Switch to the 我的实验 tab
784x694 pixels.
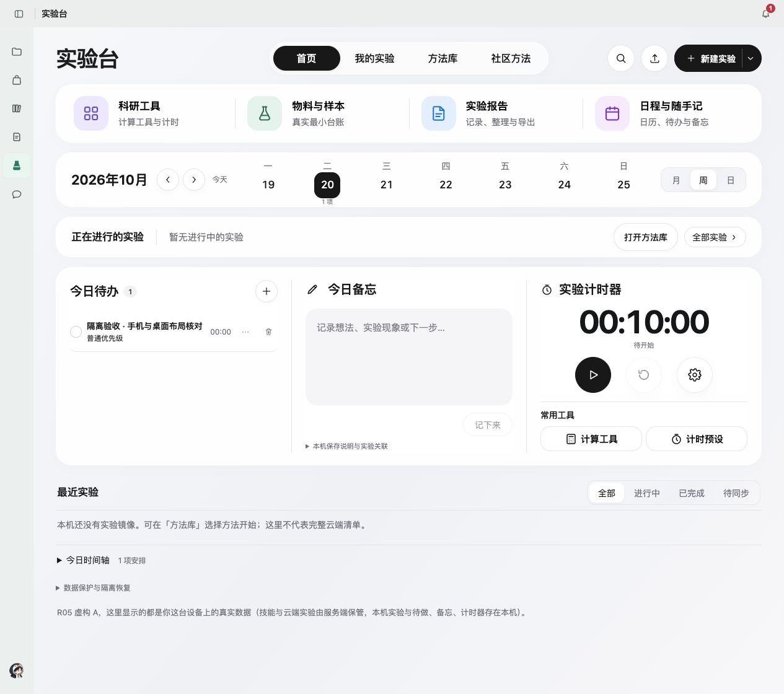pos(374,58)
